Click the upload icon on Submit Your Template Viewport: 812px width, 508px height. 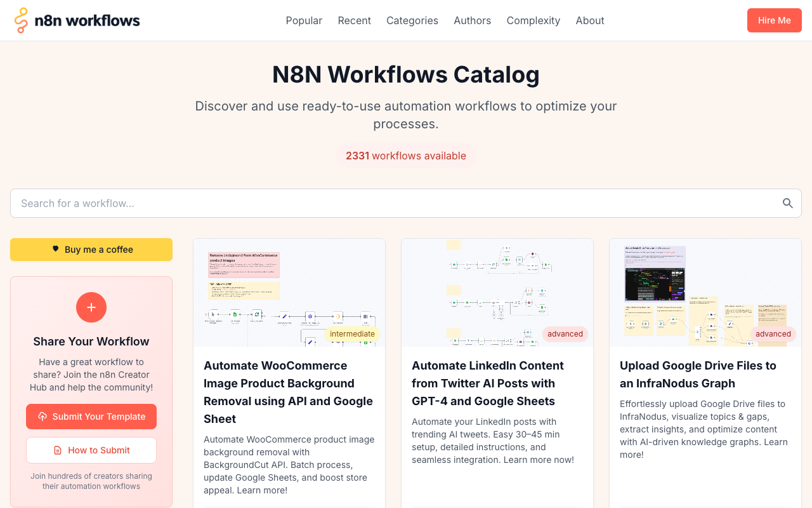(43, 417)
